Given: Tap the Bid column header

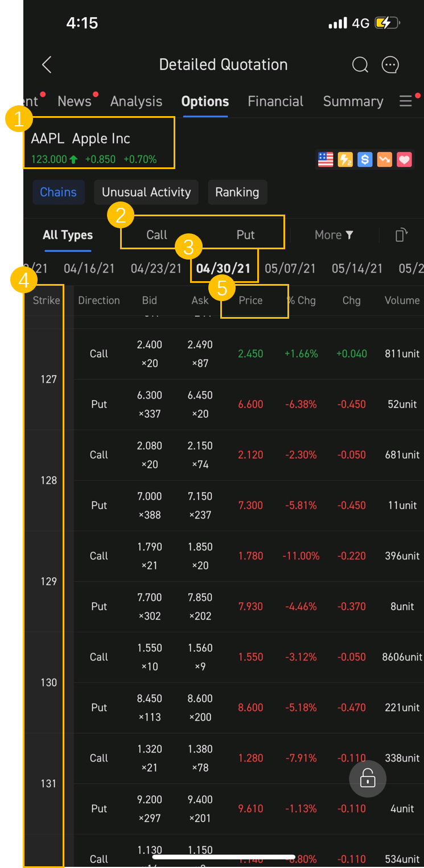Looking at the screenshot, I should pos(150,301).
